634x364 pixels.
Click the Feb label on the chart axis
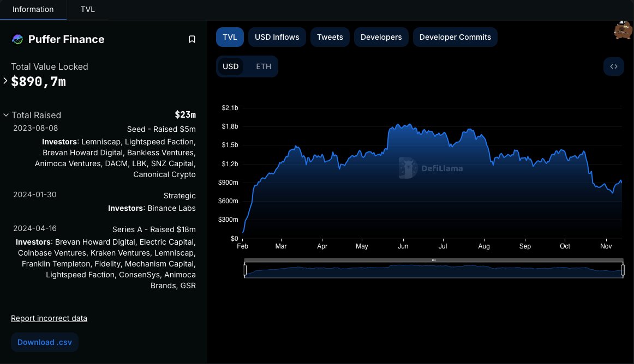[x=242, y=246]
